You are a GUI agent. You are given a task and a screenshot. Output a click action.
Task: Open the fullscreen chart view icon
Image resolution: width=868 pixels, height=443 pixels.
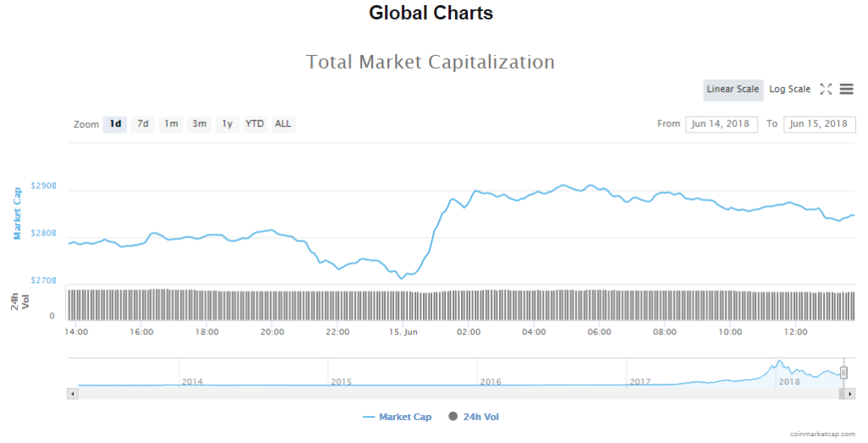[826, 89]
